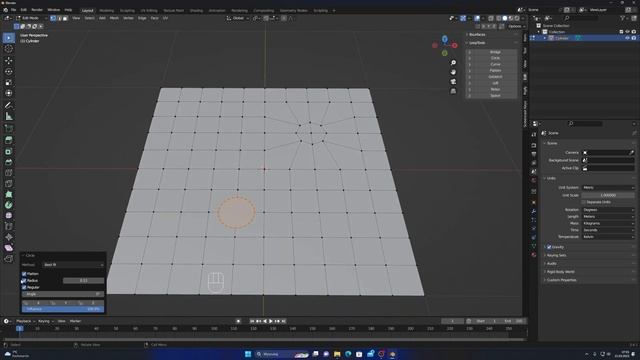Screen dimensions: 640x360
Task: Click the Radius value field
Action: 83,281
